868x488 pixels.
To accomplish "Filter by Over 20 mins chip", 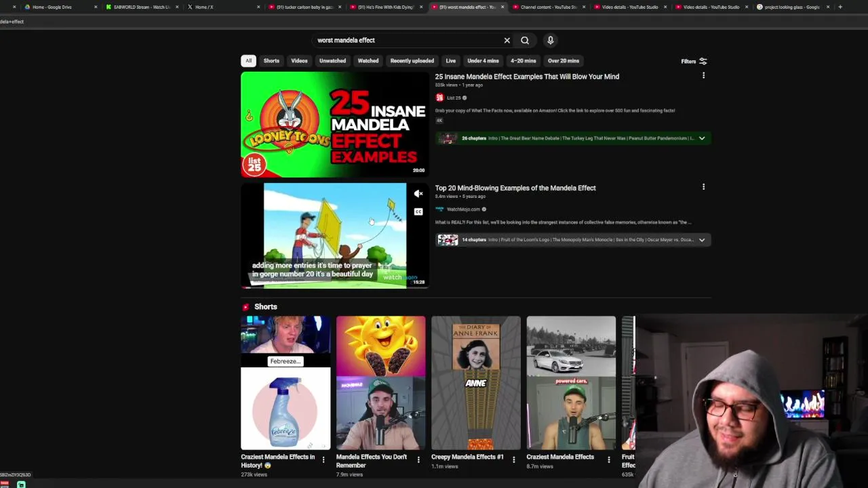I will (564, 61).
